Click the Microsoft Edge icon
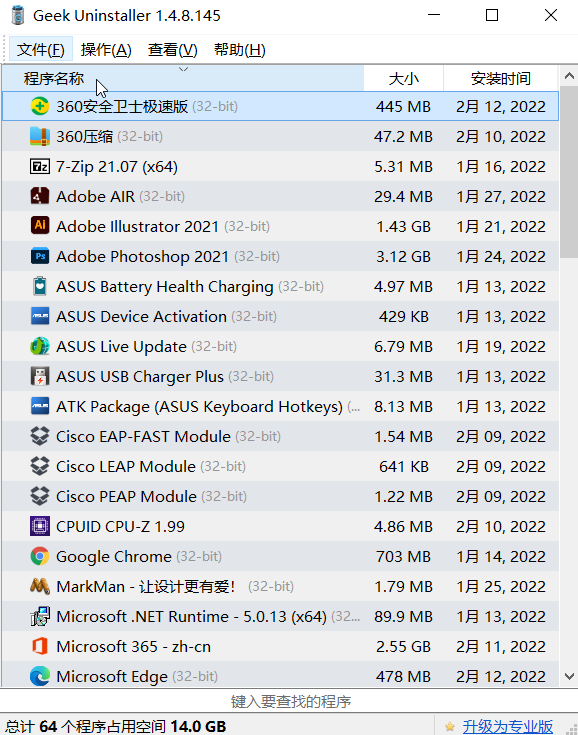Screen dimensions: 578x735 click(40, 676)
